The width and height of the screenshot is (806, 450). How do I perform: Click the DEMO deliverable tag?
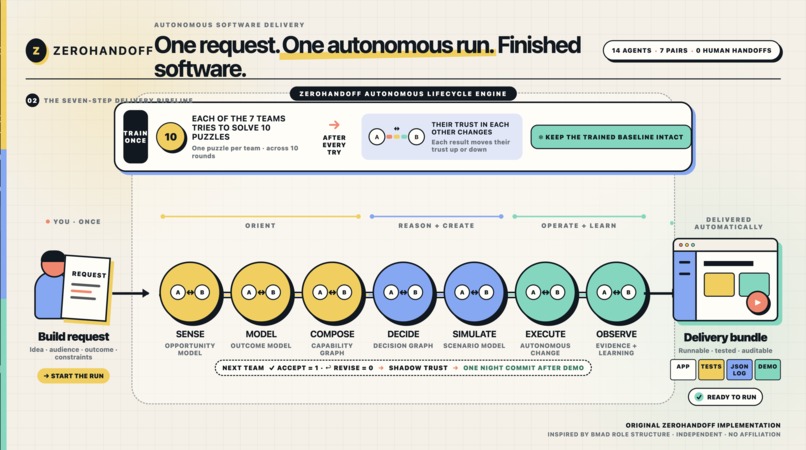pyautogui.click(x=767, y=369)
